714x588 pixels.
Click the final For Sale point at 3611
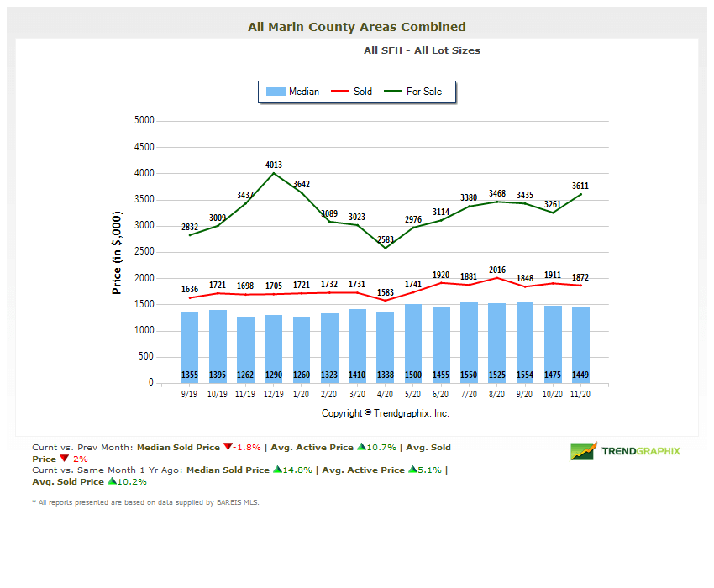click(x=581, y=194)
